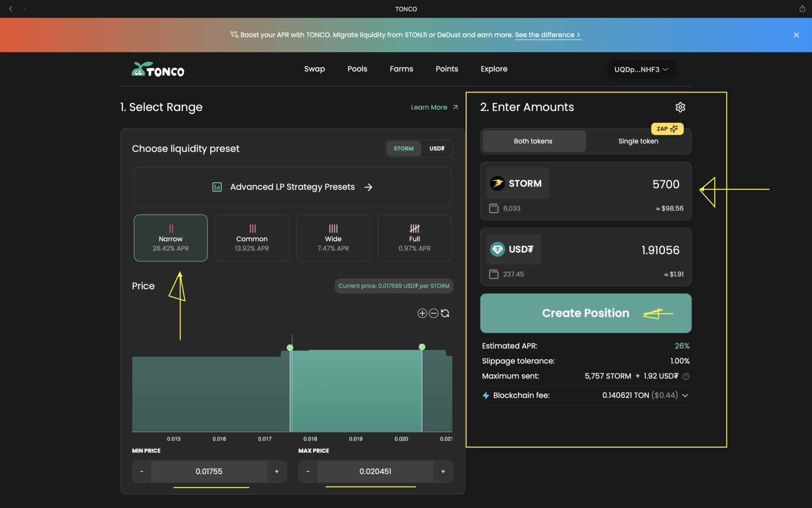Click the minimum price range handle on chart
This screenshot has height=508, width=812.
(x=290, y=347)
